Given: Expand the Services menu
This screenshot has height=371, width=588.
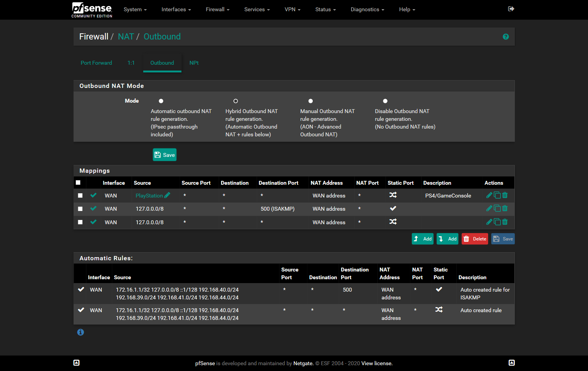Looking at the screenshot, I should click(x=257, y=9).
